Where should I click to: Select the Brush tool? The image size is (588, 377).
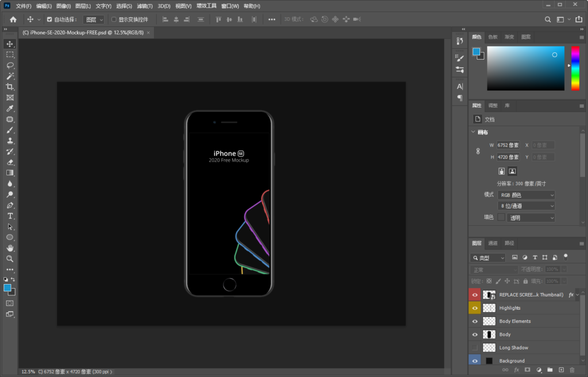point(10,130)
